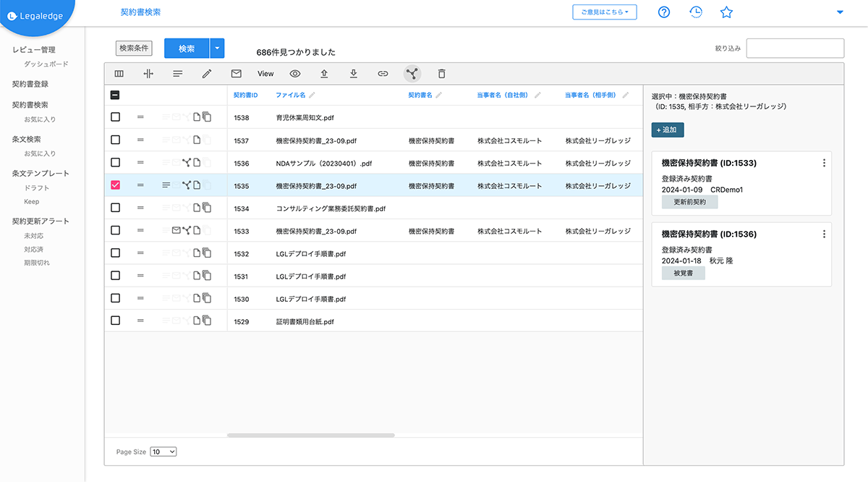Viewport: 868px width, 482px height.
Task: Open 条文テンプレート in the sidebar
Action: (41, 174)
